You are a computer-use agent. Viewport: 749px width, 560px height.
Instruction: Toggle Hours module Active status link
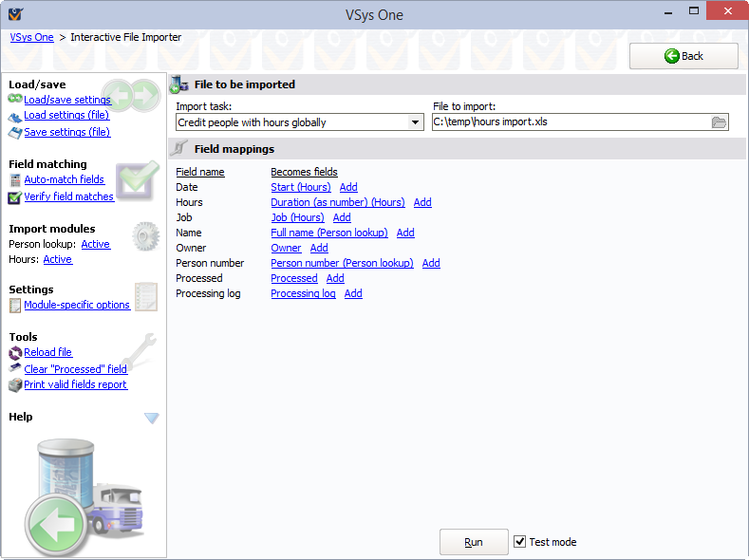57,259
